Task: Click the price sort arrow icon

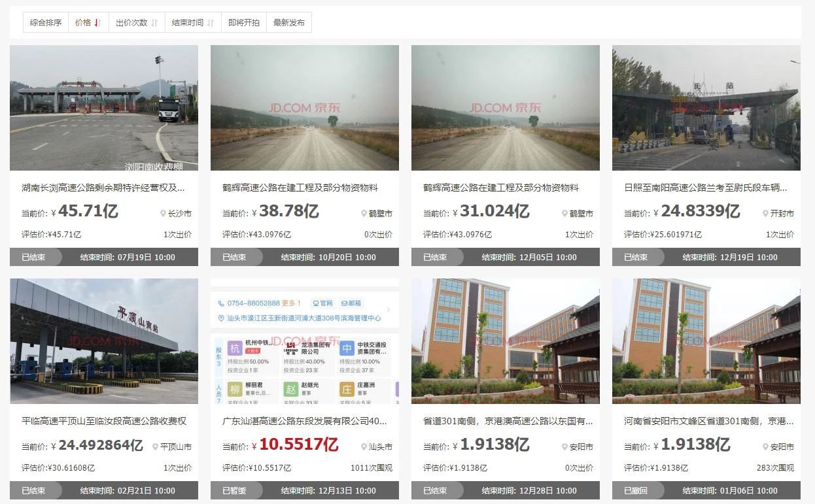Action: (97, 23)
